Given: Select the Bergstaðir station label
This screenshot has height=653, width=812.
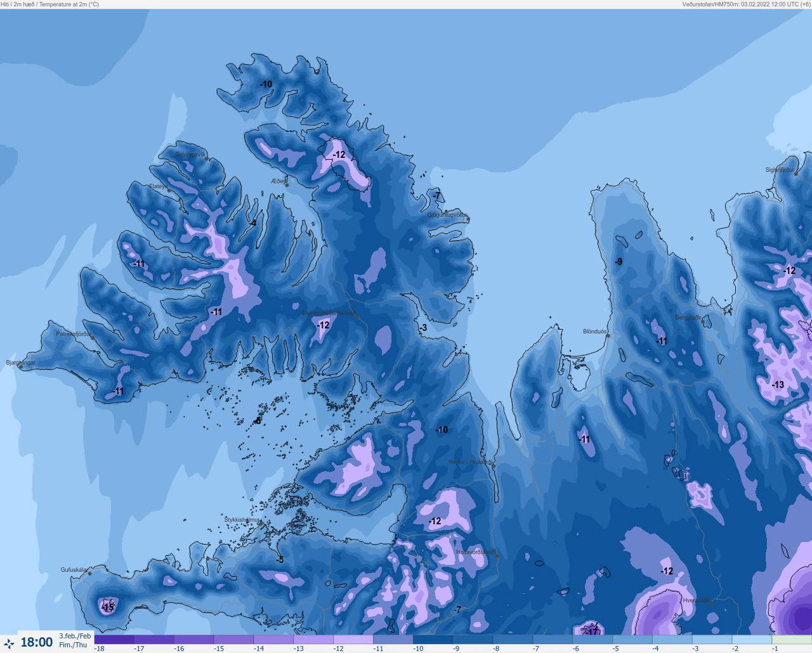Looking at the screenshot, I should coord(688,318).
